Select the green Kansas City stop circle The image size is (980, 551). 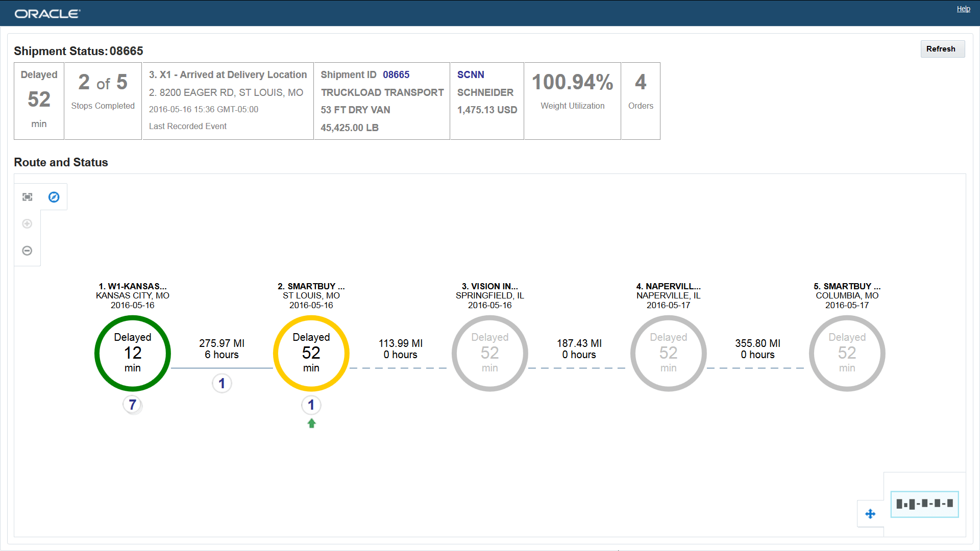pyautogui.click(x=133, y=353)
